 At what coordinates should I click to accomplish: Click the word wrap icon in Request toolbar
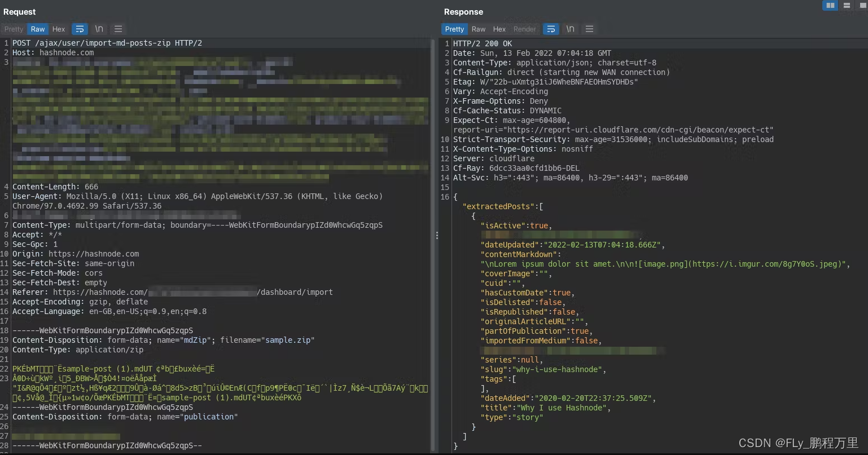(x=80, y=29)
